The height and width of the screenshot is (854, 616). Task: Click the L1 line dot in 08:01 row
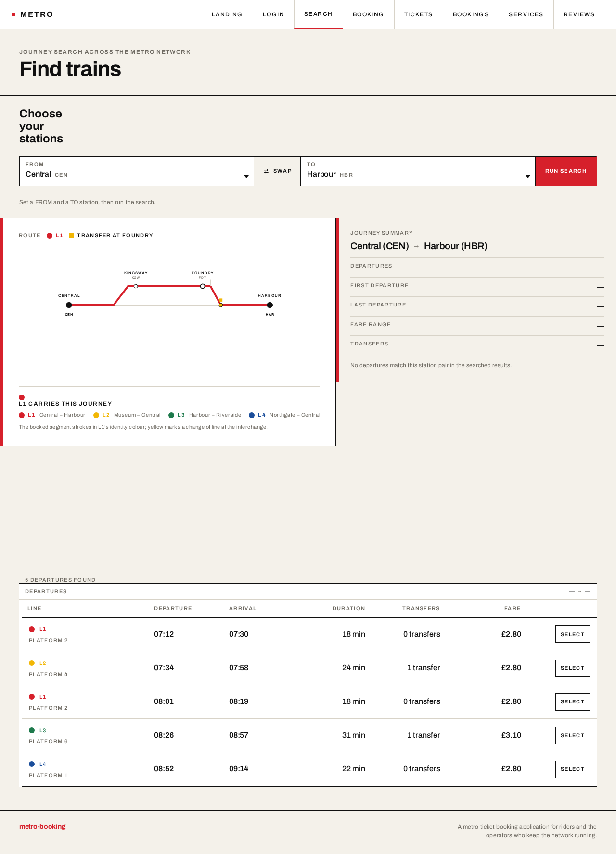(32, 697)
